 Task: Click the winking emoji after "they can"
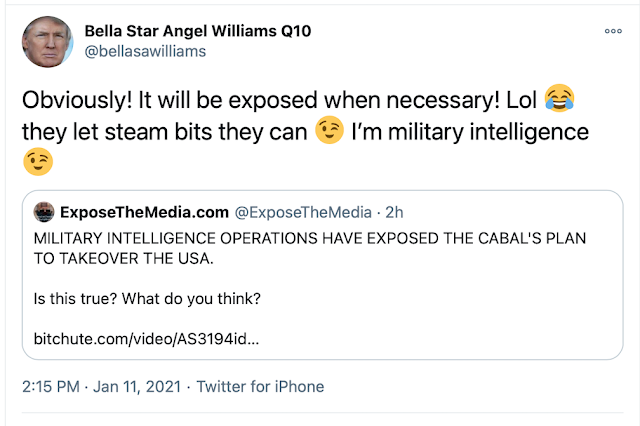[326, 130]
